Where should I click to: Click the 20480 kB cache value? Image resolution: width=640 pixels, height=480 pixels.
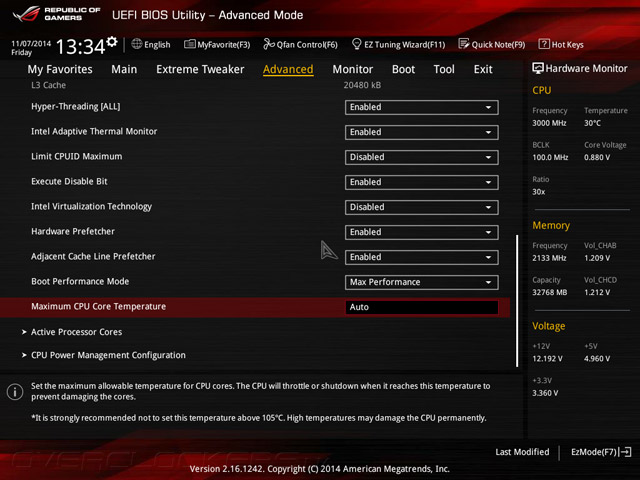pyautogui.click(x=362, y=85)
